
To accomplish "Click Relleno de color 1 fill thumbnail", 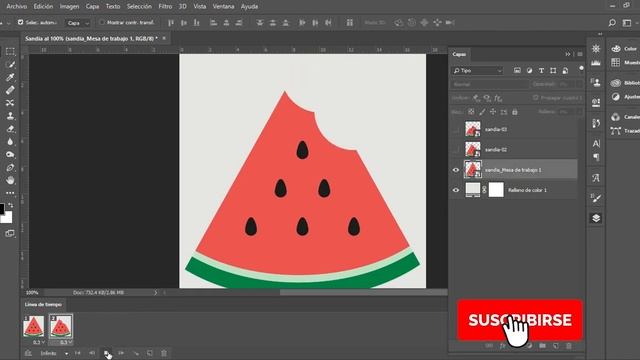I will pyautogui.click(x=473, y=190).
